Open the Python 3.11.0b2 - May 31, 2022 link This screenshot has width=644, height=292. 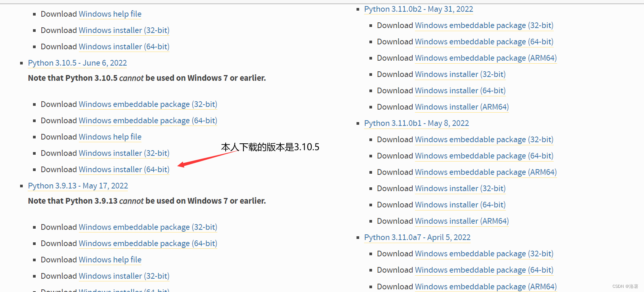[x=418, y=9]
